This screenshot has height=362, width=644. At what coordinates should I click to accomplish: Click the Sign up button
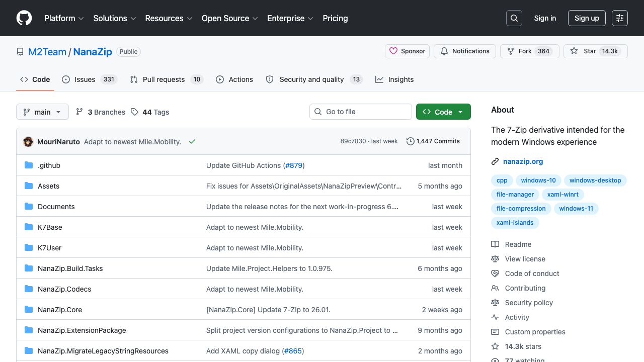click(587, 18)
